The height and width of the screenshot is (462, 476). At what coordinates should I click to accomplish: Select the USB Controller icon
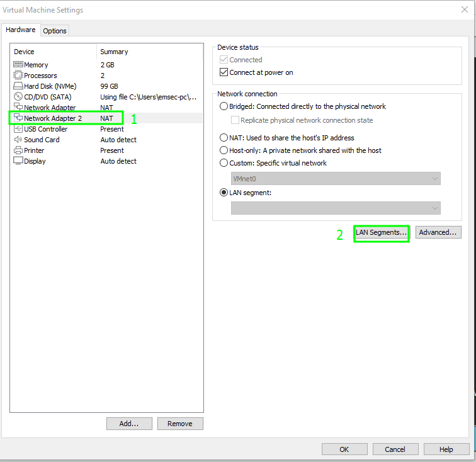(x=18, y=129)
